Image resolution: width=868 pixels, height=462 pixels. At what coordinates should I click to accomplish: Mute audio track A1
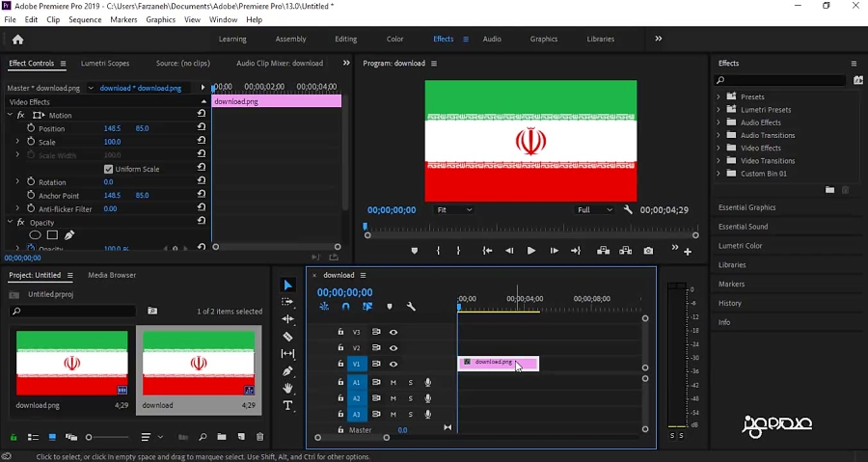[393, 382]
